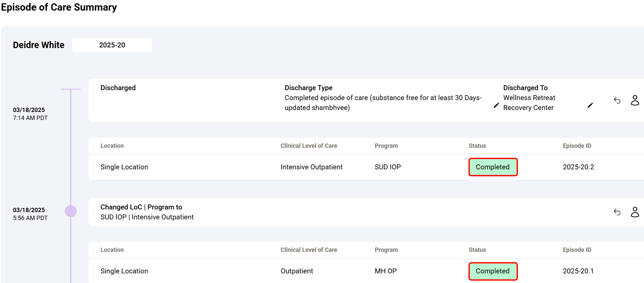Revert the Discharged event using undo arrow
Screen dimensions: 644x283
(x=617, y=100)
